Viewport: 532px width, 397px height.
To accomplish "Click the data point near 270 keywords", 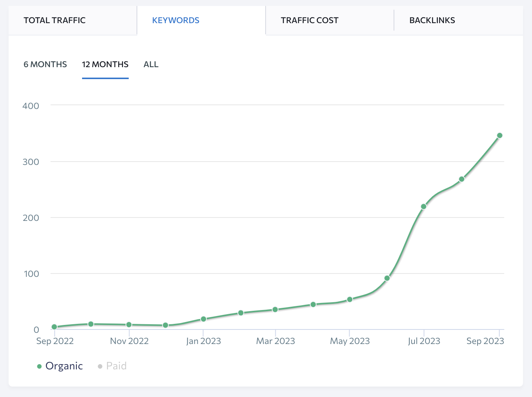I will click(461, 179).
